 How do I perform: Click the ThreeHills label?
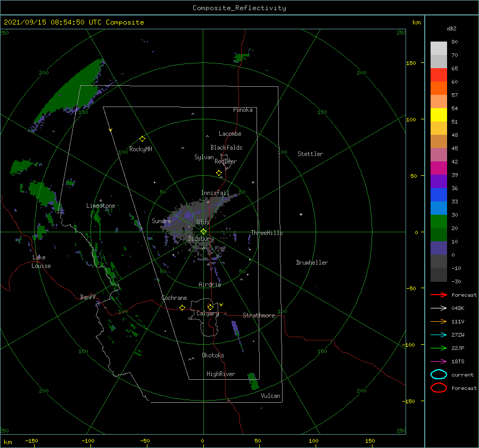pos(267,233)
